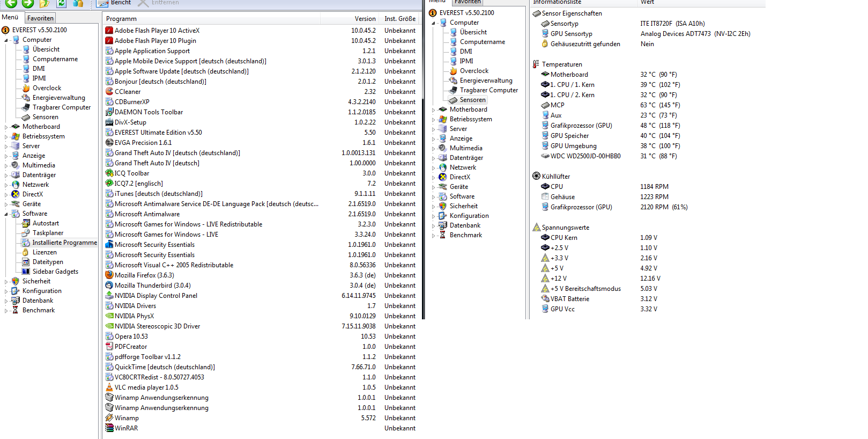Click the Installierte Programme icon in left tree

pos(26,243)
